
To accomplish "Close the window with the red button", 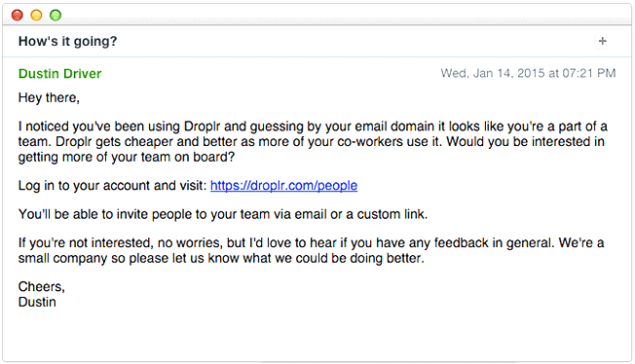I will [17, 16].
